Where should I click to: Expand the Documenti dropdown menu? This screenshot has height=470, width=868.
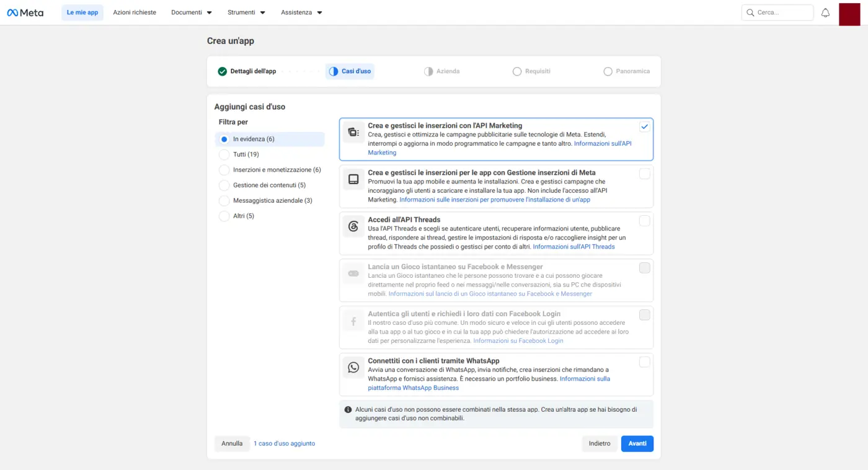coord(192,12)
